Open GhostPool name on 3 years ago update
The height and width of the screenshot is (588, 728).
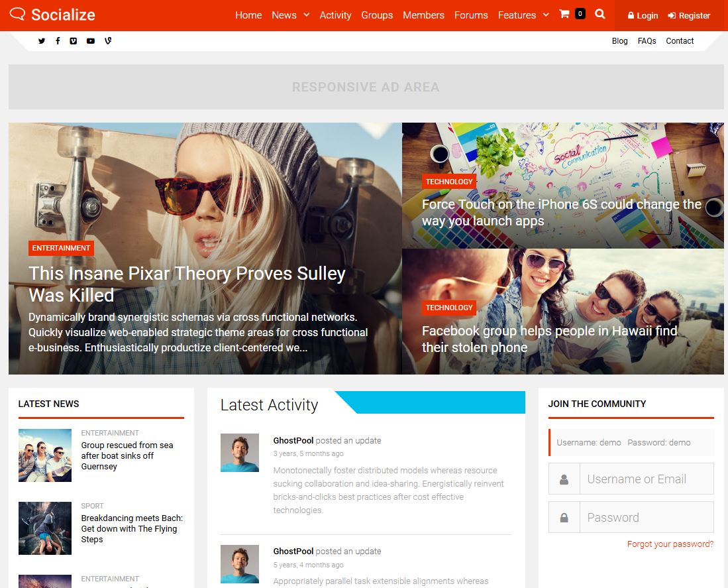(x=293, y=440)
